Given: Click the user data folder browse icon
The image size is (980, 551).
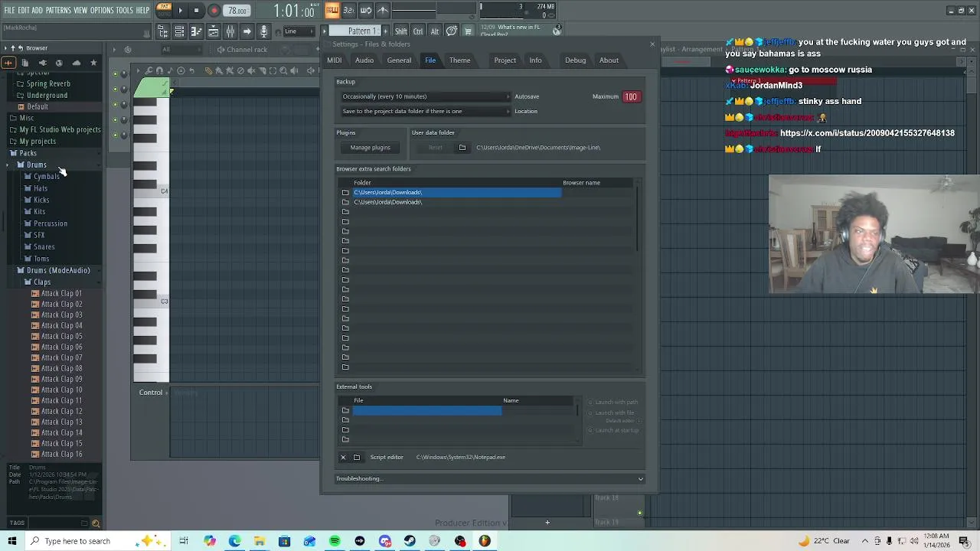Looking at the screenshot, I should click(x=462, y=148).
